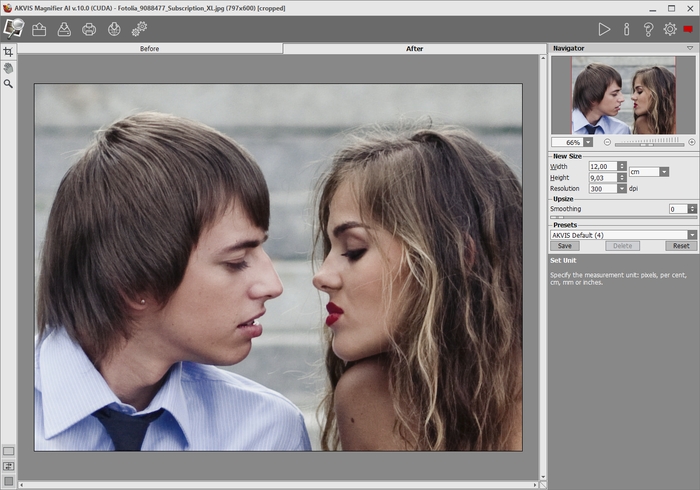Click the vertical scrollbar up arrow
The width and height of the screenshot is (700, 490).
(x=542, y=58)
